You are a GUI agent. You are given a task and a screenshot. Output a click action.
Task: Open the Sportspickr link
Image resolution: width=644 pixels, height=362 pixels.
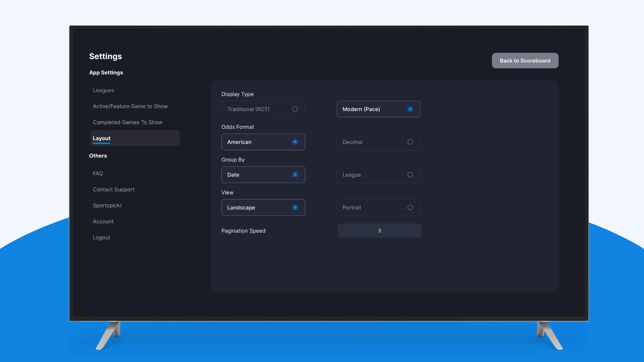[x=107, y=206]
